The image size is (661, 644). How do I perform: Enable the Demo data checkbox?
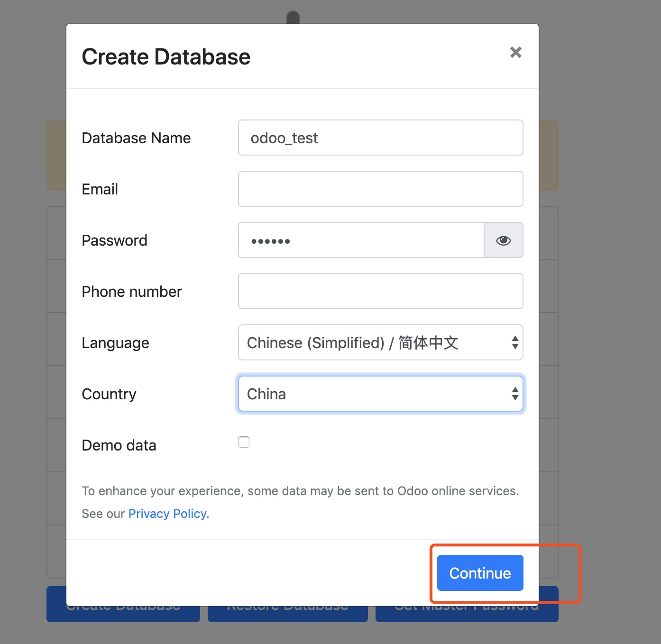tap(243, 442)
